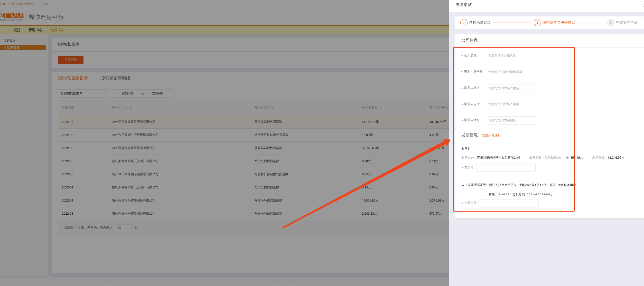The image size is (644, 286).
Task: Click 淘宝特价补贴预代扣基数 in the 0.05元 row
Action: click(x=271, y=174)
